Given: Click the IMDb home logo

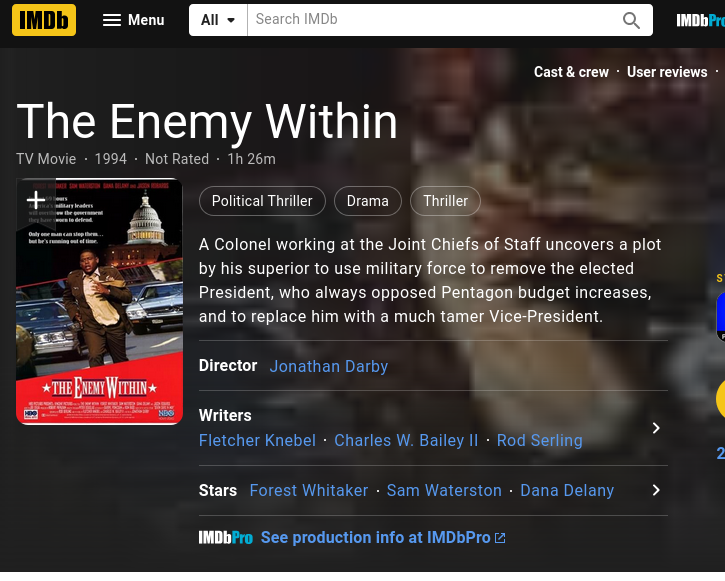Looking at the screenshot, I should [x=44, y=20].
